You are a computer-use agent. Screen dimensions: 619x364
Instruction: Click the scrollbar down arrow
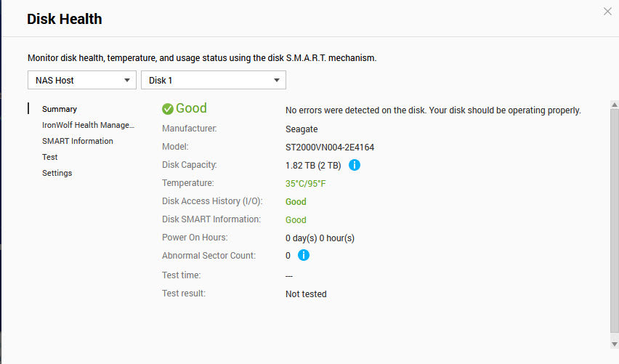614,343
